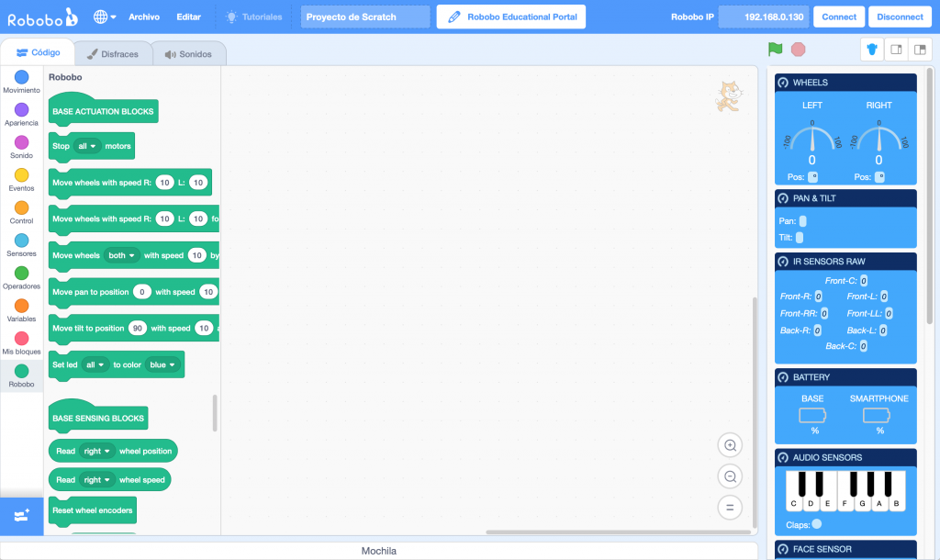Click the Scratch cat sprite thumbnail

pos(728,96)
